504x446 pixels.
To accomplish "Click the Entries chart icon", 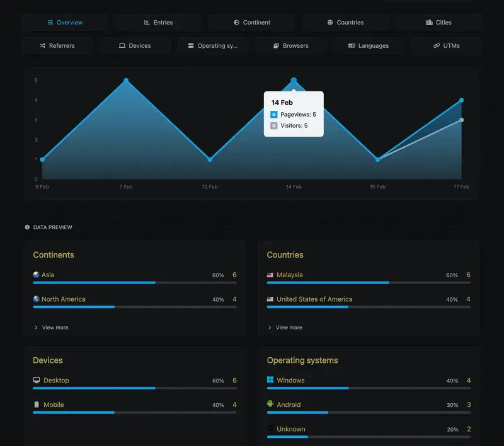I will coord(147,23).
